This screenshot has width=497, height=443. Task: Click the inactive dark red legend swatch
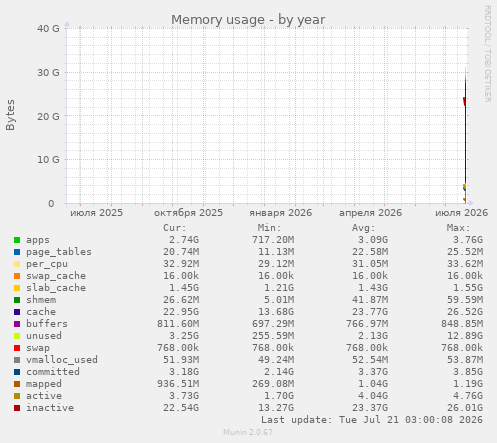pyautogui.click(x=17, y=408)
